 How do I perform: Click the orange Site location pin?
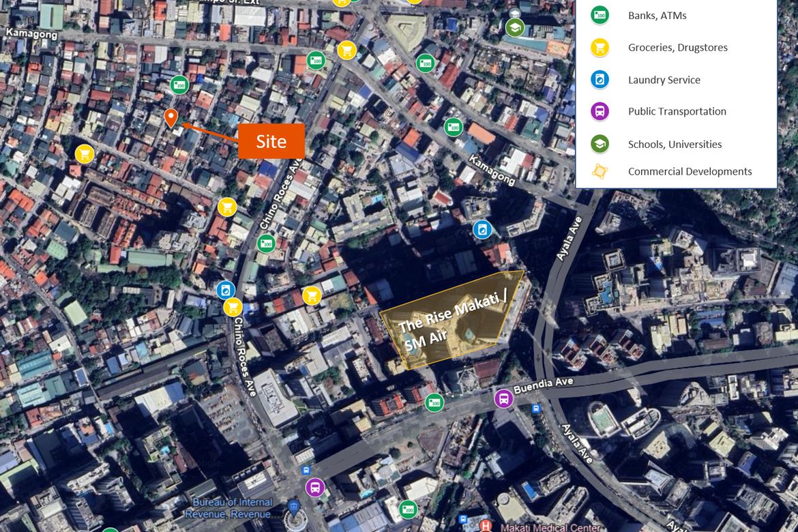tap(171, 118)
